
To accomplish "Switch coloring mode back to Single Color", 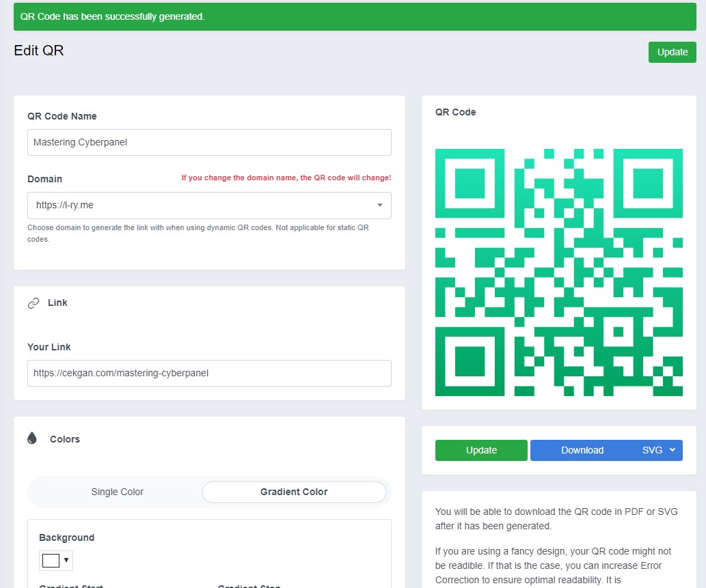I will [x=117, y=492].
